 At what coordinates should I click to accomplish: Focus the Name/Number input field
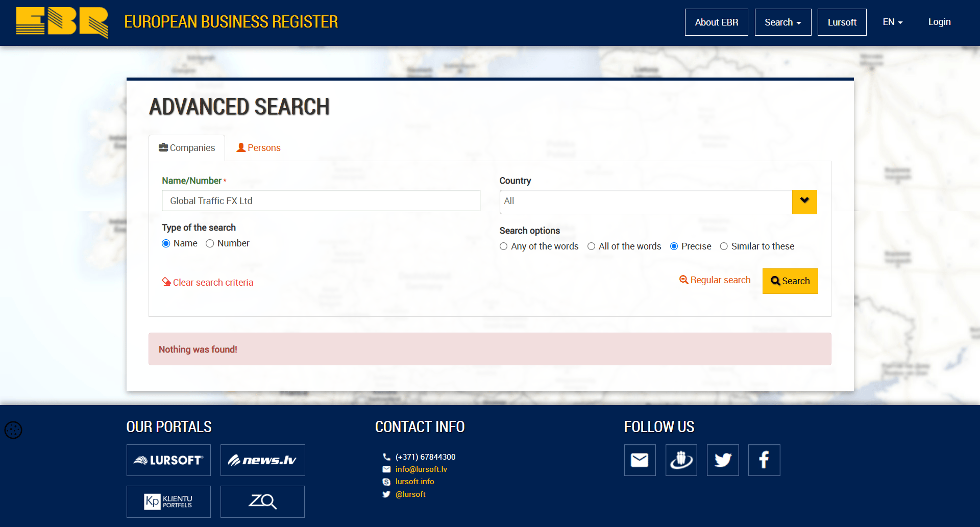321,200
